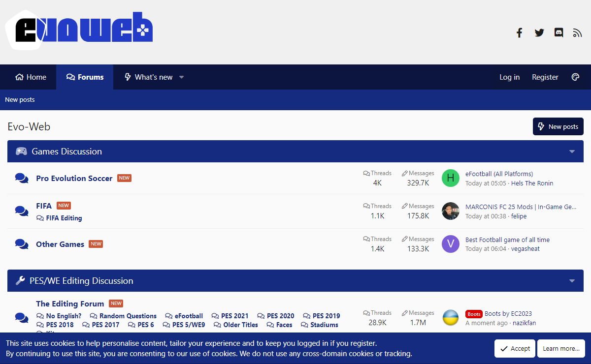Click the Evo-Web page heading
The width and height of the screenshot is (591, 364).
(29, 126)
